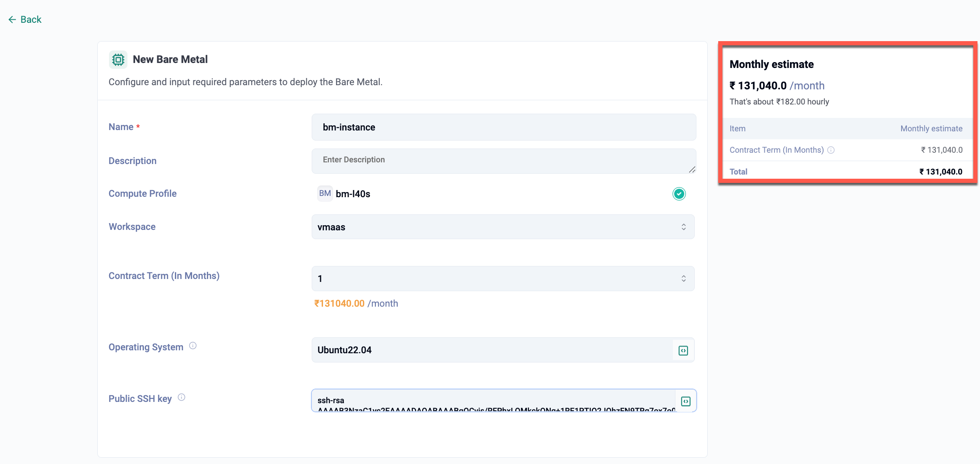
Task: Select the bm-l40s compute profile
Action: (x=353, y=194)
